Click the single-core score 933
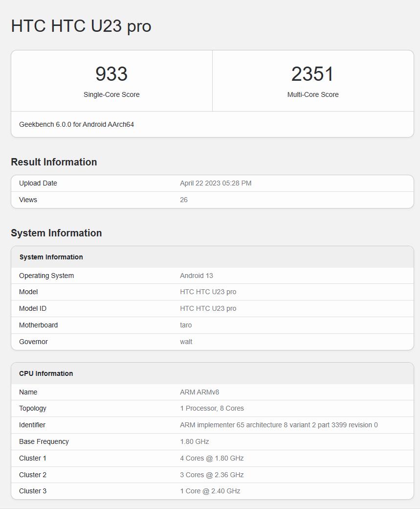 coord(111,74)
